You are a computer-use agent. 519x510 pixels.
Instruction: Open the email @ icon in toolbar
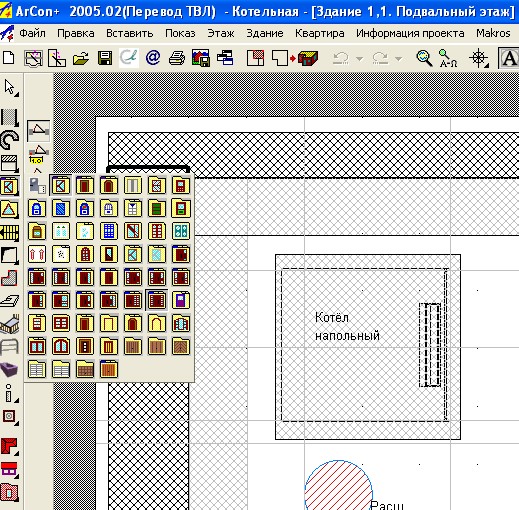pos(153,58)
